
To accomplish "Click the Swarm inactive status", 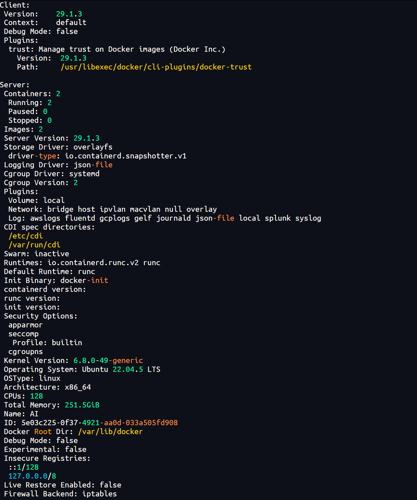I will tap(52, 254).
